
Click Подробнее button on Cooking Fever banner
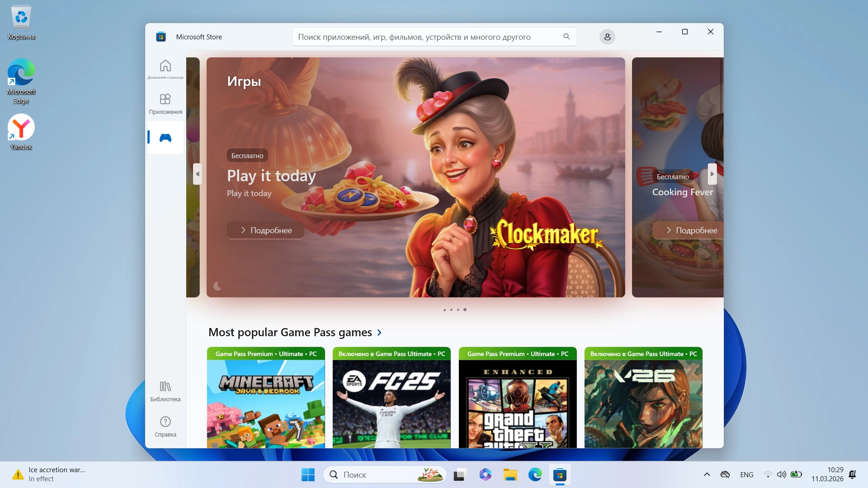(x=691, y=230)
